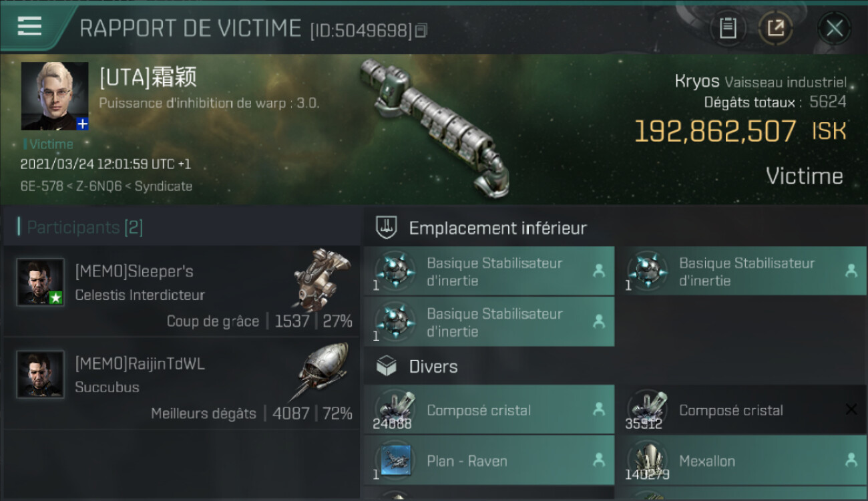Open the Plan - Raven item
Image resolution: width=868 pixels, height=501 pixels.
(489, 460)
